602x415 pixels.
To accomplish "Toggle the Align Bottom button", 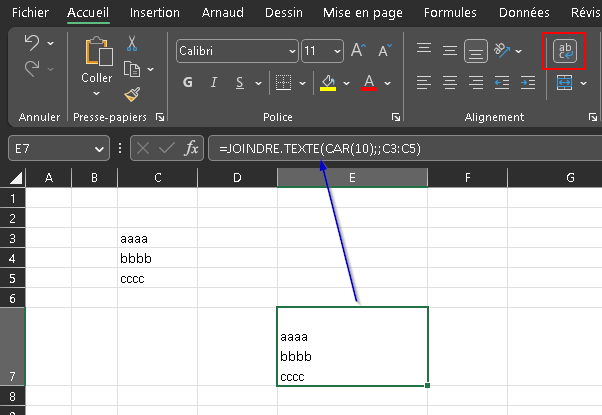I will coord(476,51).
